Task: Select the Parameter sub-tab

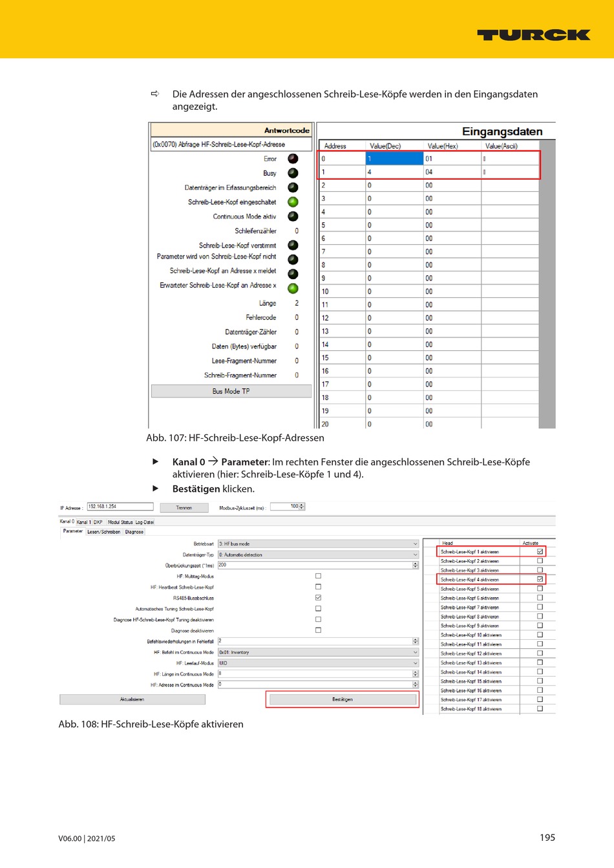Action: (73, 531)
